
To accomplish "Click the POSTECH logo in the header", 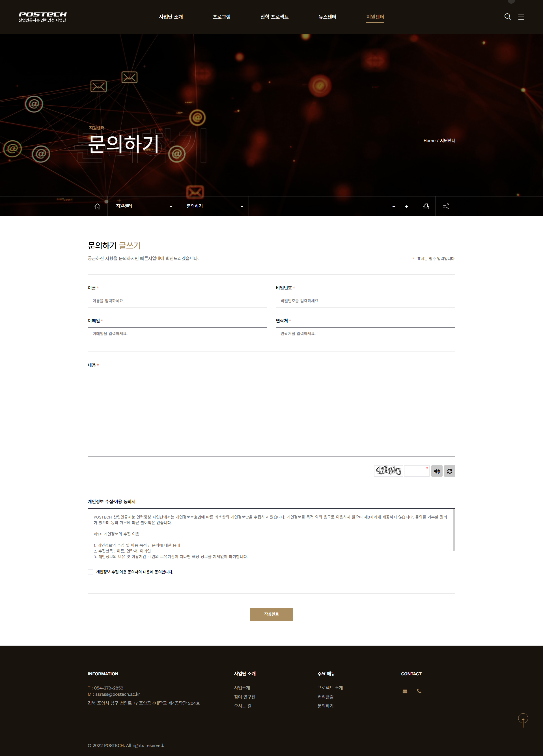I will 42,17.
